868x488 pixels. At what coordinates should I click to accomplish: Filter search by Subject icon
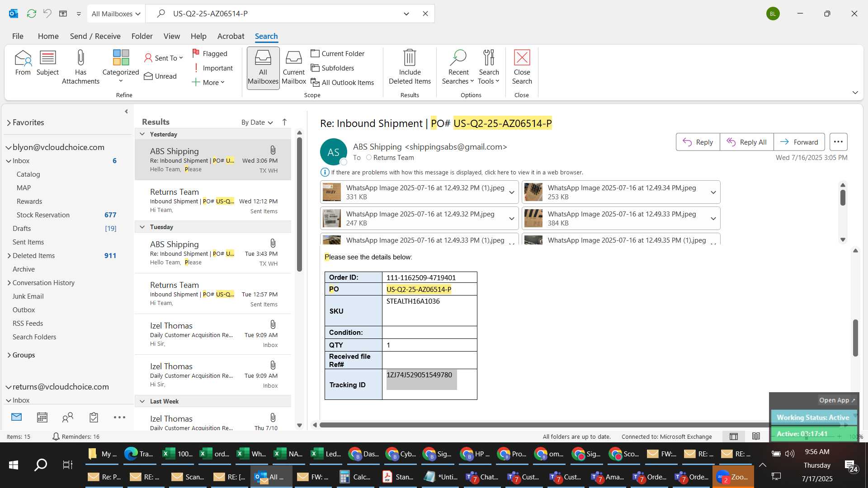[47, 63]
